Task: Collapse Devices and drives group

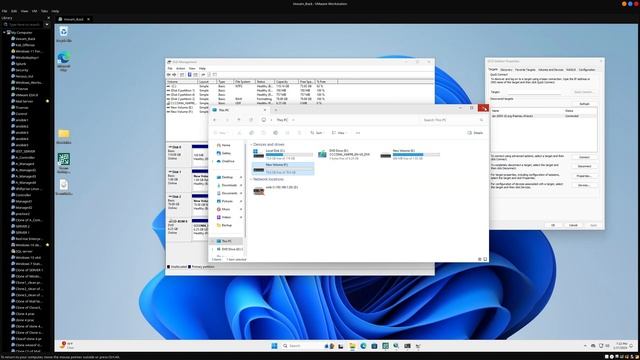Action: [x=251, y=144]
